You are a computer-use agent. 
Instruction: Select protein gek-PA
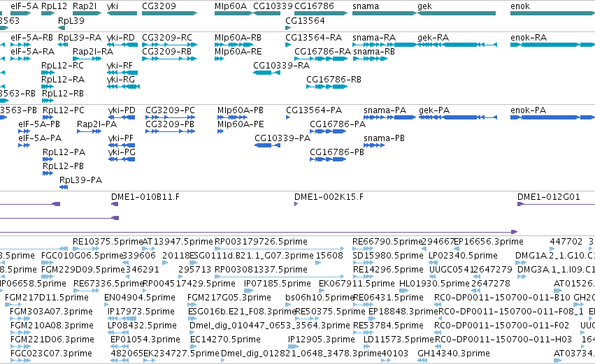pyautogui.click(x=434, y=110)
